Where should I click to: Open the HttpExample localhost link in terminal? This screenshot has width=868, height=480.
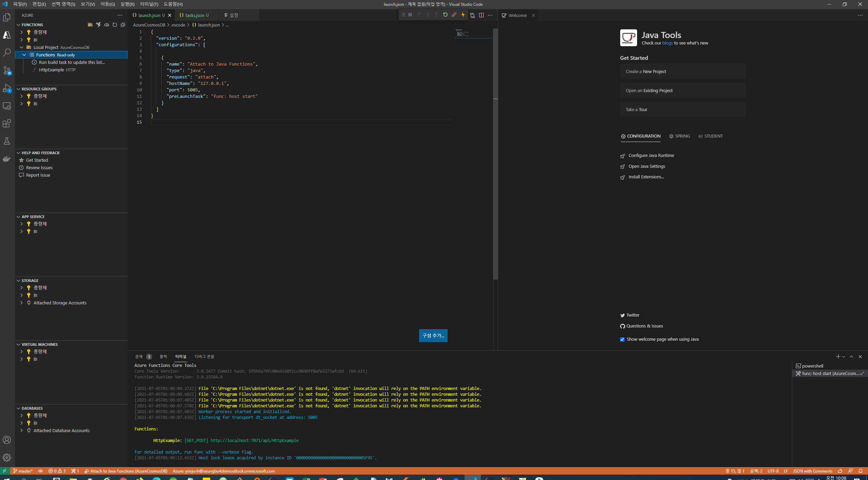[254, 440]
